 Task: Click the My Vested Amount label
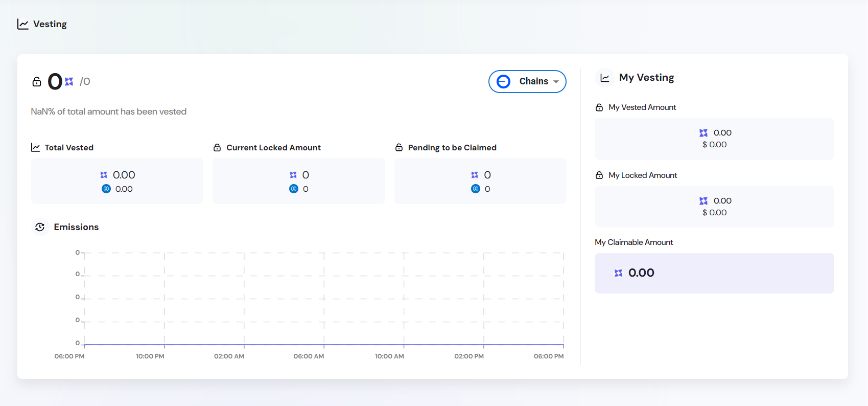[x=642, y=107]
